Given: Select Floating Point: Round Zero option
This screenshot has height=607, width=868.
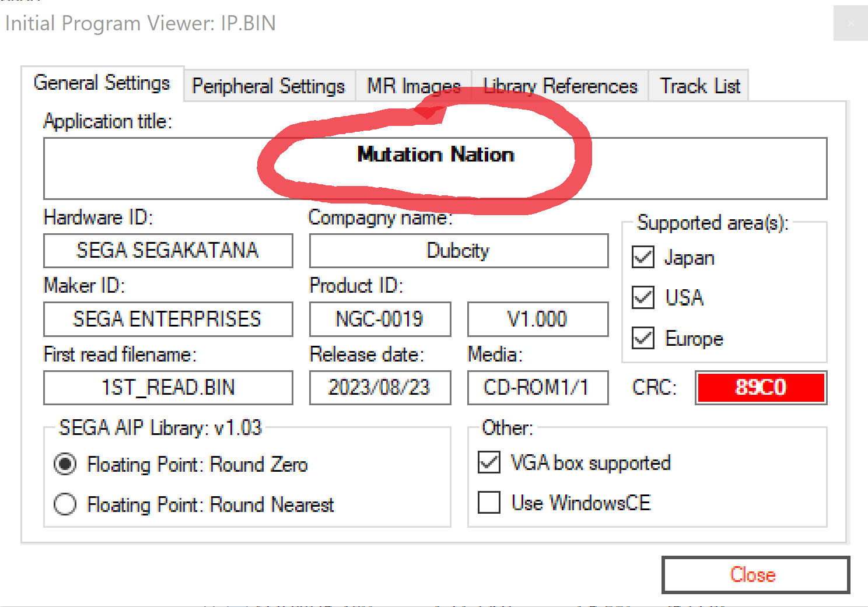Looking at the screenshot, I should pos(65,464).
